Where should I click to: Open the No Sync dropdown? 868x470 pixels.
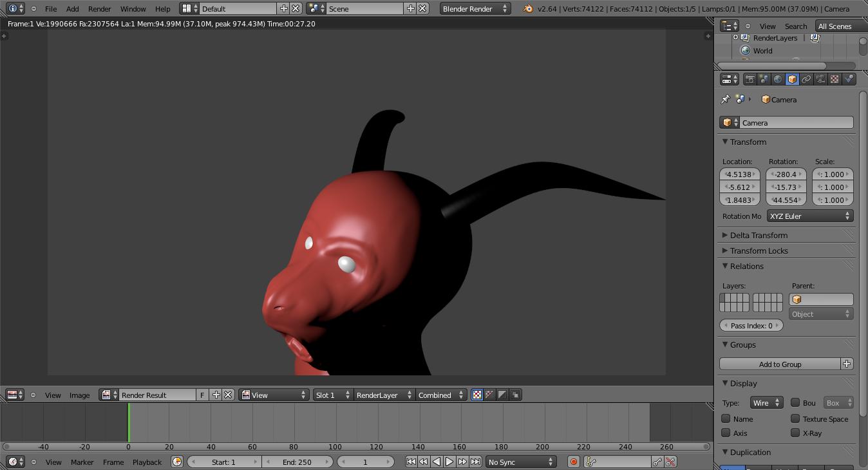click(520, 462)
